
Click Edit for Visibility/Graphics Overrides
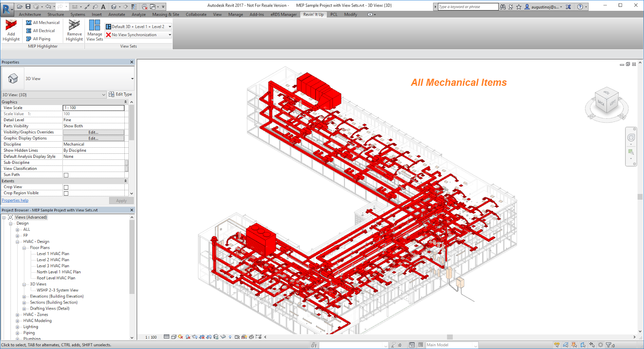pyautogui.click(x=93, y=132)
